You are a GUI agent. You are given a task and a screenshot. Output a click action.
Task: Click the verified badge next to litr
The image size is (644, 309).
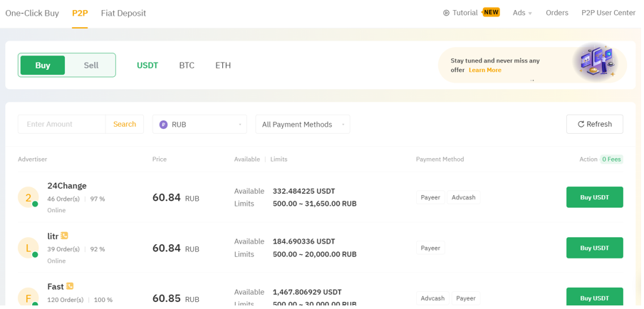pyautogui.click(x=65, y=236)
